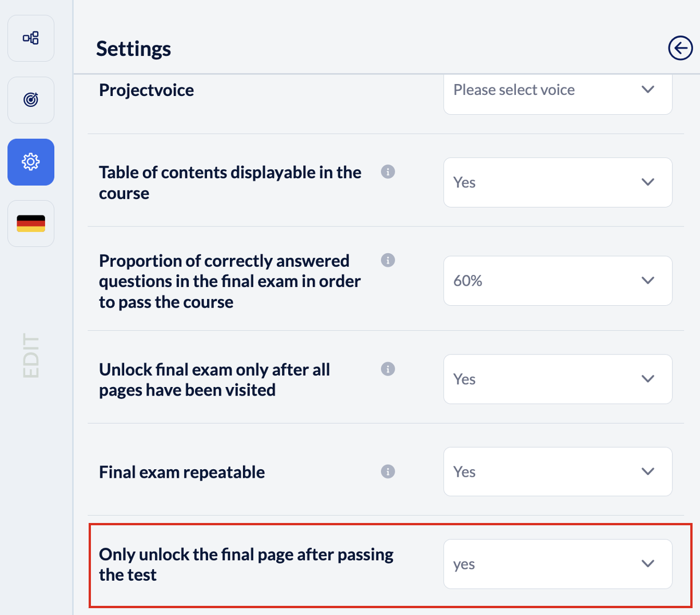The width and height of the screenshot is (700, 615).
Task: Show info for Final exam repeatable
Action: (x=388, y=472)
